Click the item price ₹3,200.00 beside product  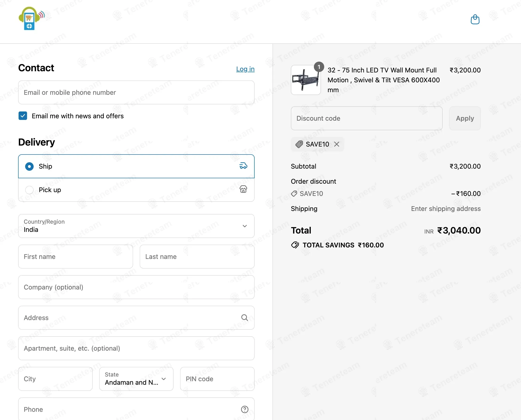[x=465, y=70]
